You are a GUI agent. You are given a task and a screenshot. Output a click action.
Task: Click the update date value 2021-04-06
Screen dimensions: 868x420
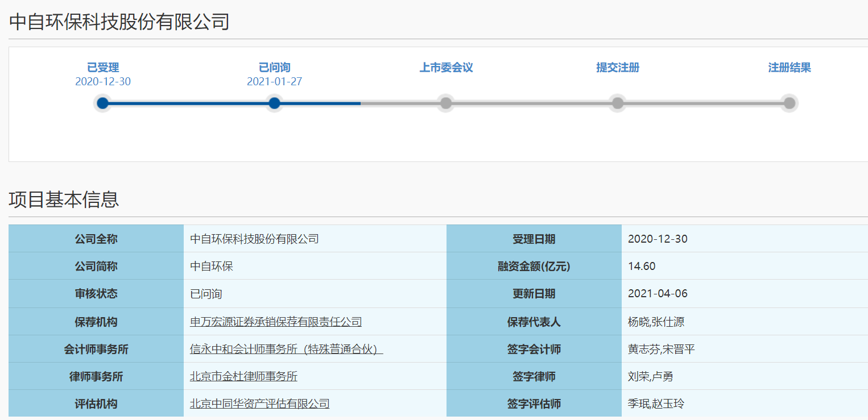(x=658, y=294)
